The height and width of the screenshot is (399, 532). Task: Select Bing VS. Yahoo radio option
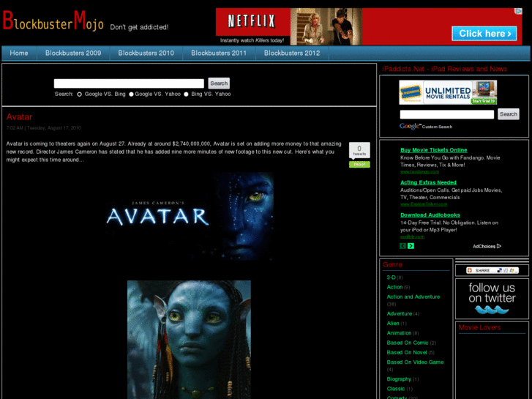pyautogui.click(x=186, y=94)
